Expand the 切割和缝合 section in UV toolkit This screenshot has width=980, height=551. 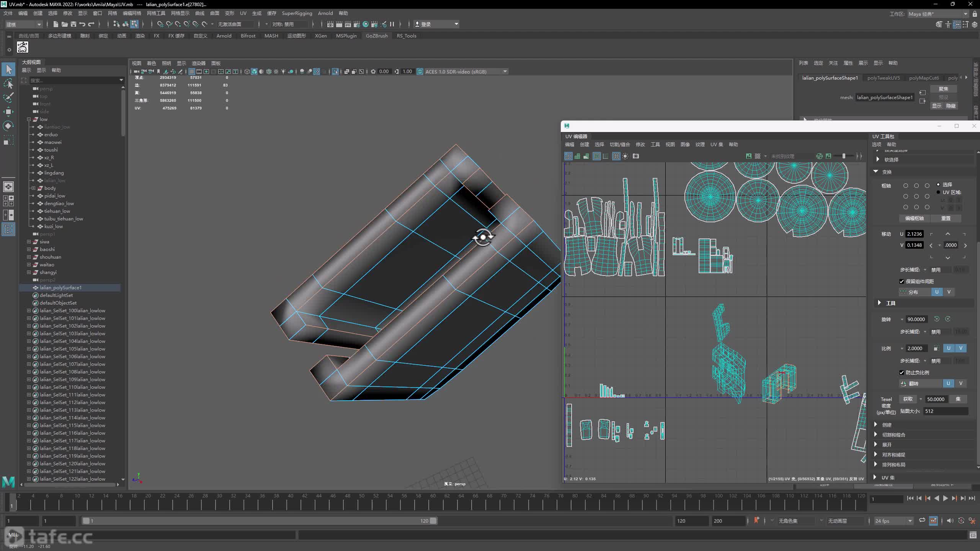coord(875,434)
